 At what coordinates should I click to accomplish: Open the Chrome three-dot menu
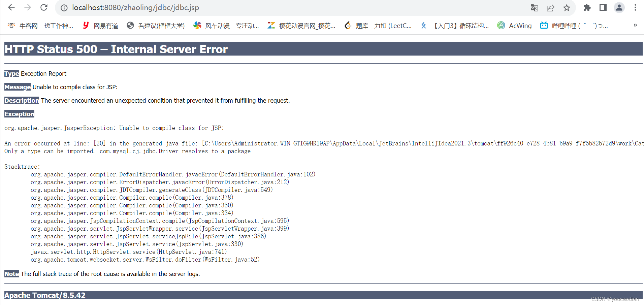[x=635, y=7]
